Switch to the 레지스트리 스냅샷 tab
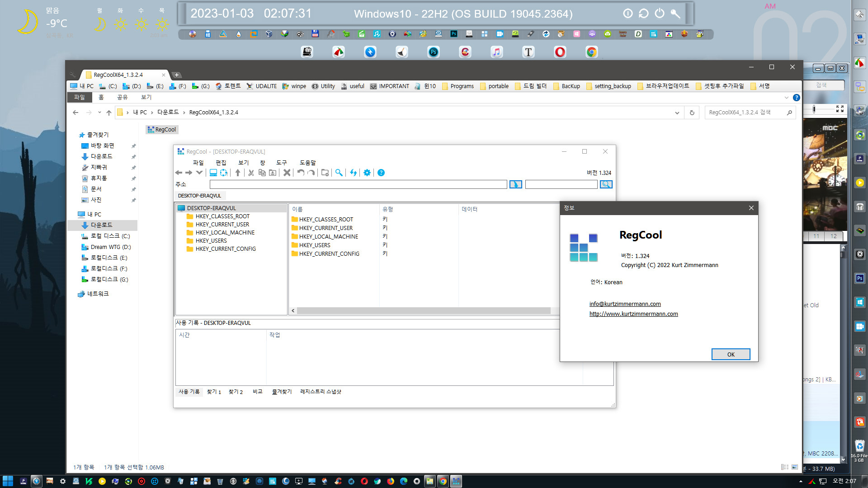 click(321, 392)
